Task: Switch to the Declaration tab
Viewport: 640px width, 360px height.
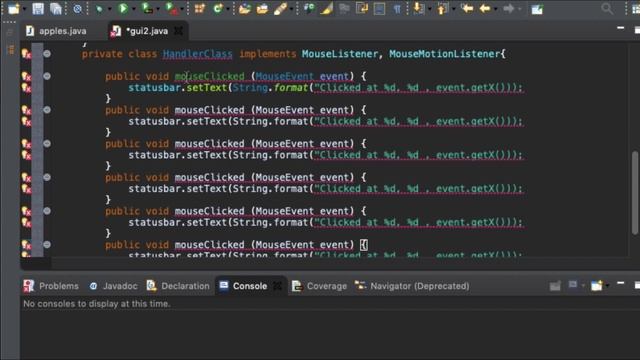Action: coord(178,286)
